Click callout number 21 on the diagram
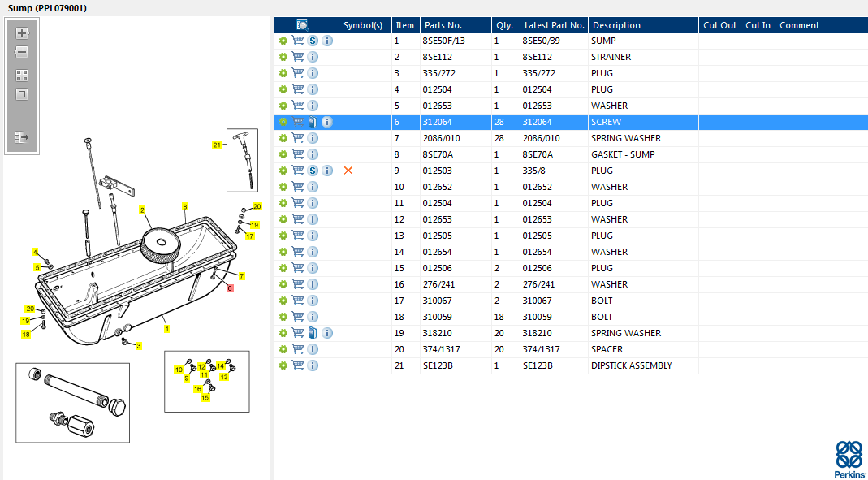The image size is (868, 480). coord(217,145)
